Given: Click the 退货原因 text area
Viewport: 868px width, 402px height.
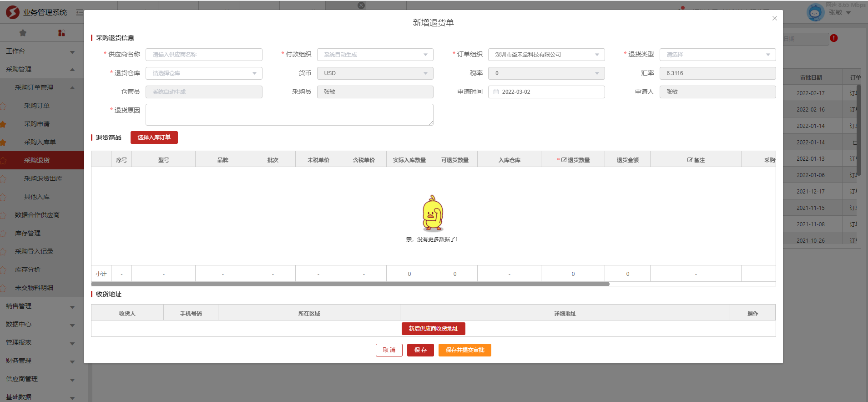Looking at the screenshot, I should (x=289, y=115).
